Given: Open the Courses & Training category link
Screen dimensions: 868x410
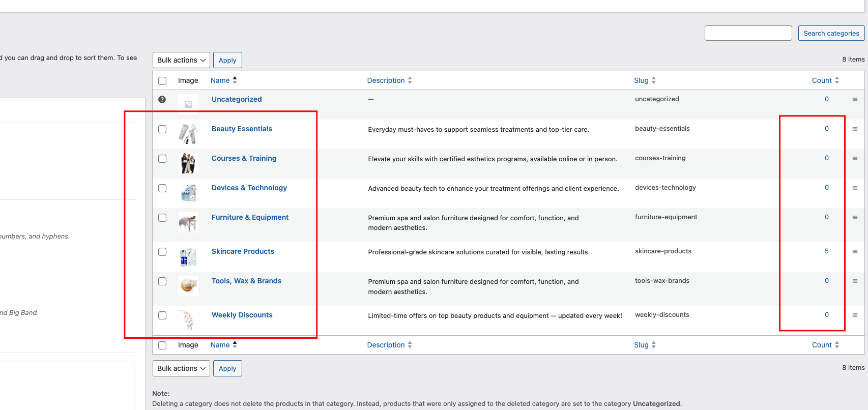Looking at the screenshot, I should click(244, 158).
